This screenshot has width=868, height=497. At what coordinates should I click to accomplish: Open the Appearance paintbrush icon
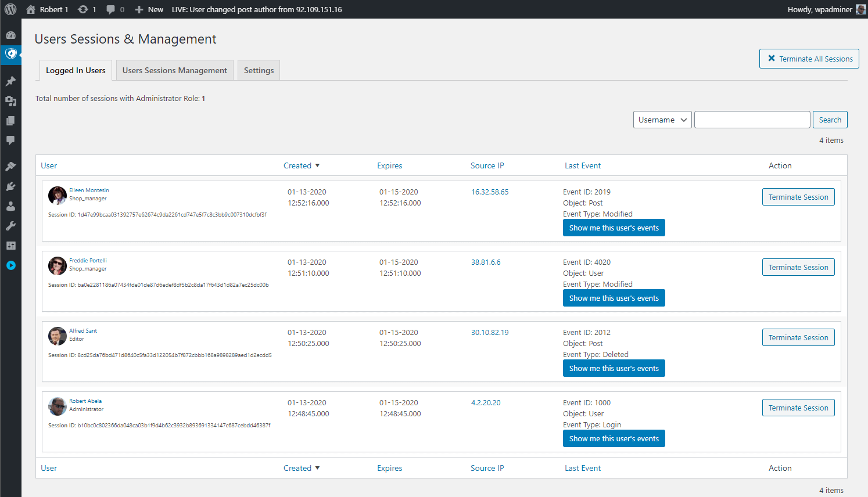(10, 167)
